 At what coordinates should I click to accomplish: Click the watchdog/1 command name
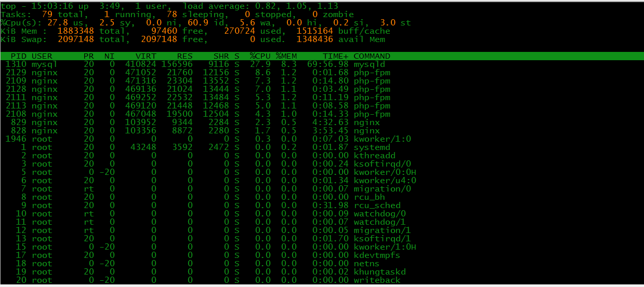379,222
